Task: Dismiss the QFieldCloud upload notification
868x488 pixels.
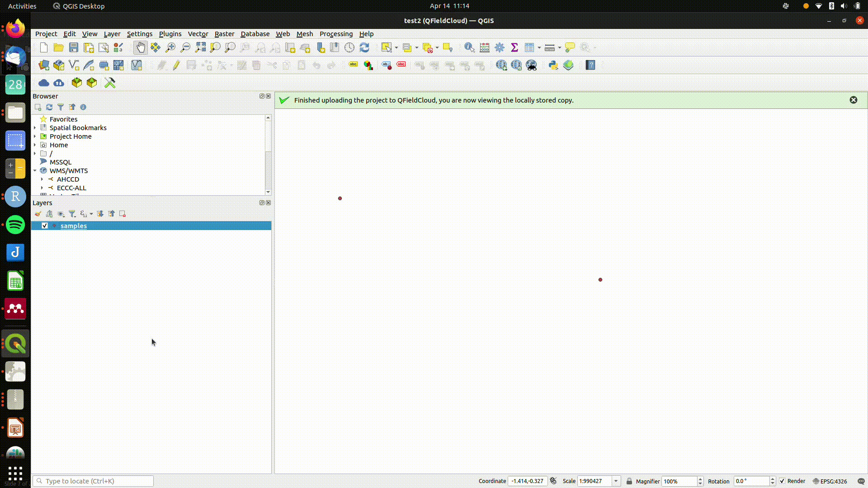Action: coord(854,100)
